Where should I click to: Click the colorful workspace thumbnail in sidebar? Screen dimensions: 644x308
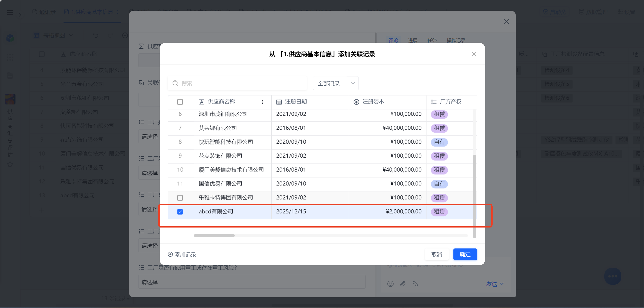[x=10, y=99]
